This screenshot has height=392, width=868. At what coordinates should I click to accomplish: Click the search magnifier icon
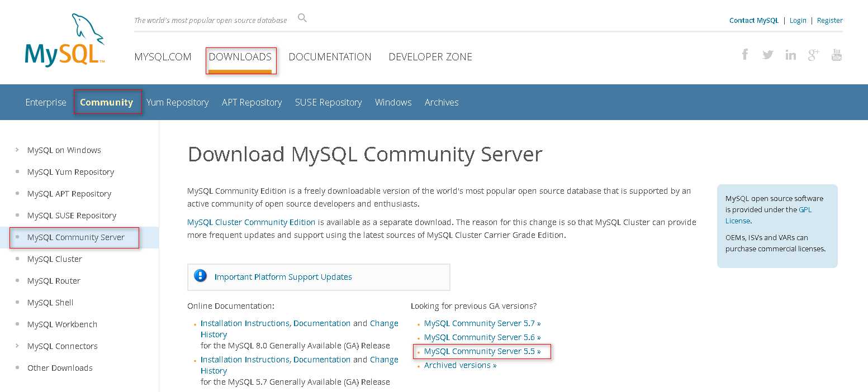click(302, 18)
